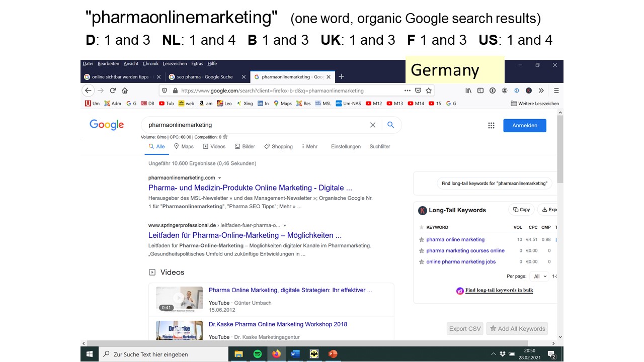644x362 pixels.
Task: Click the Add All Keywords button
Action: coord(517,329)
